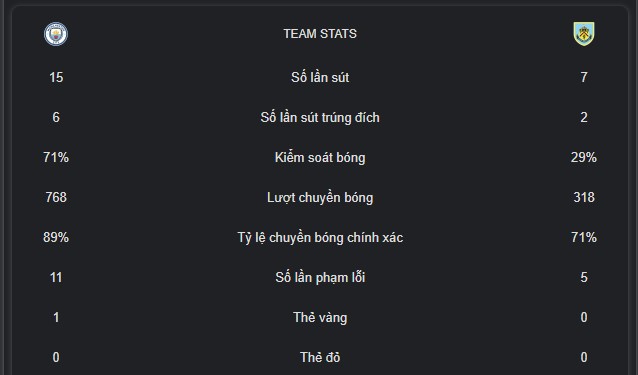Select Số lần sút trúng đích row label

click(x=320, y=117)
